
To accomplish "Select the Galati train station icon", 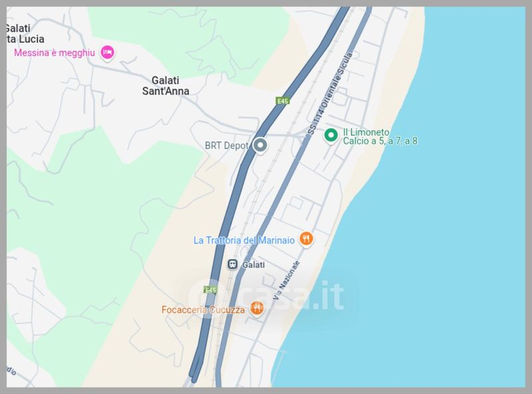I will click(x=232, y=264).
